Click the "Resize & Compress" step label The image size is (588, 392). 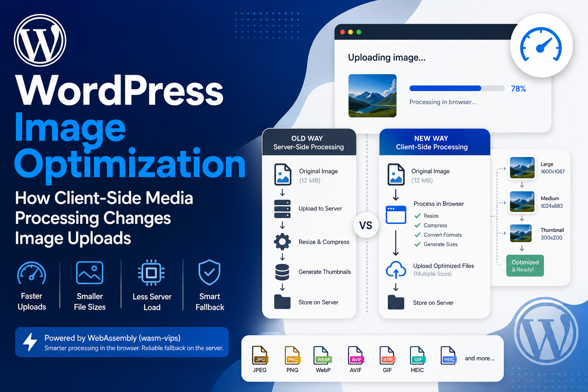pyautogui.click(x=324, y=242)
